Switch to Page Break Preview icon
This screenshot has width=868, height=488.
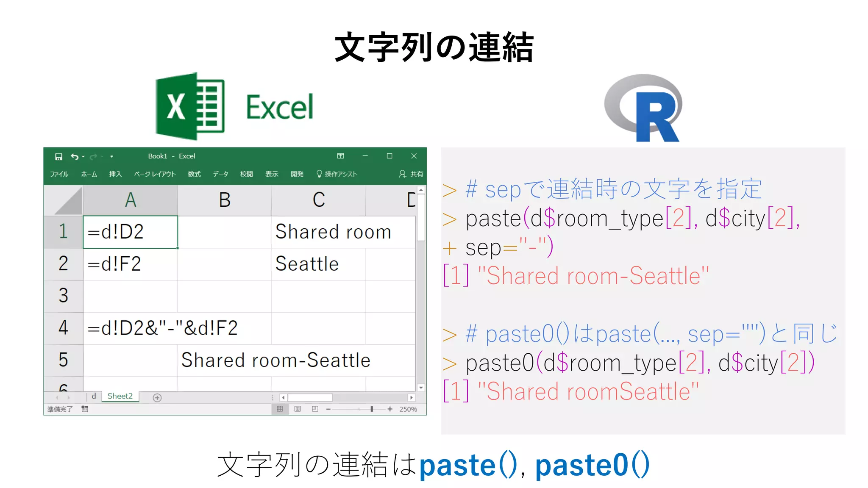(x=315, y=409)
